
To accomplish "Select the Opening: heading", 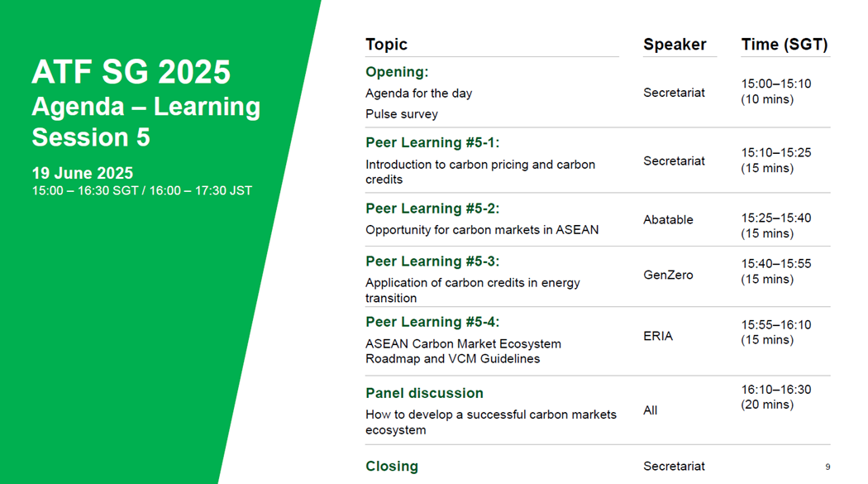I will (397, 72).
